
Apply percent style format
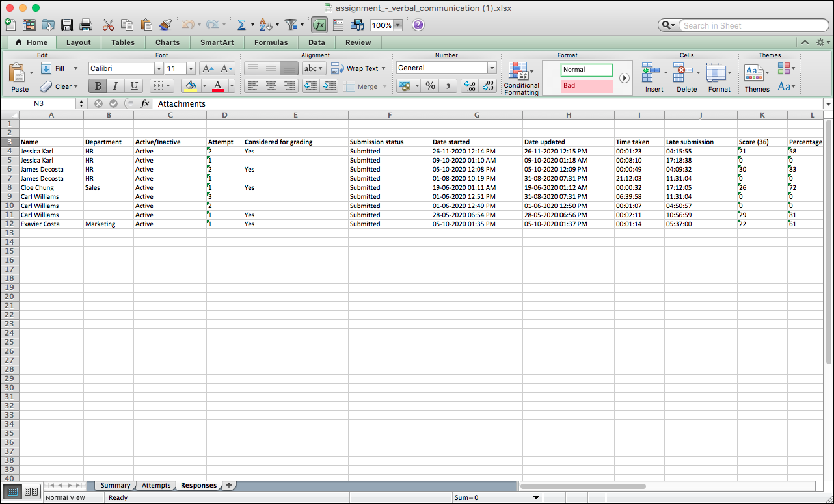tap(430, 86)
